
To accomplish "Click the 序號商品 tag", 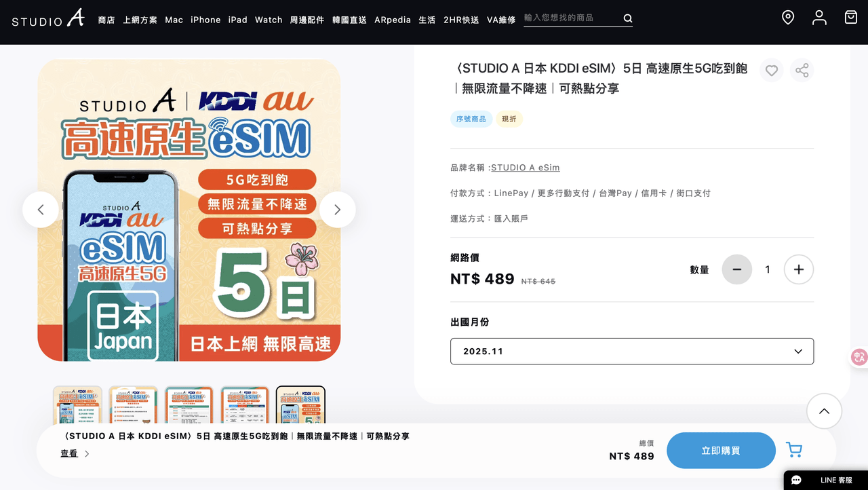I will tap(471, 119).
